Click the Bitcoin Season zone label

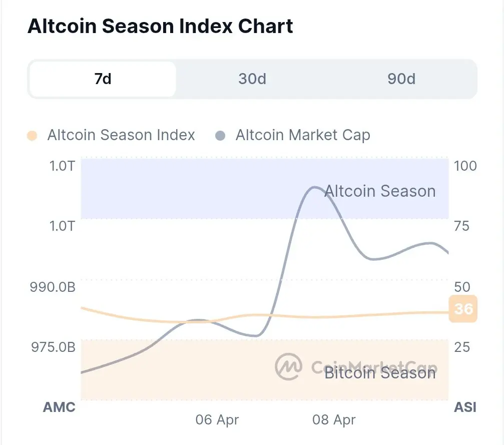click(x=380, y=373)
